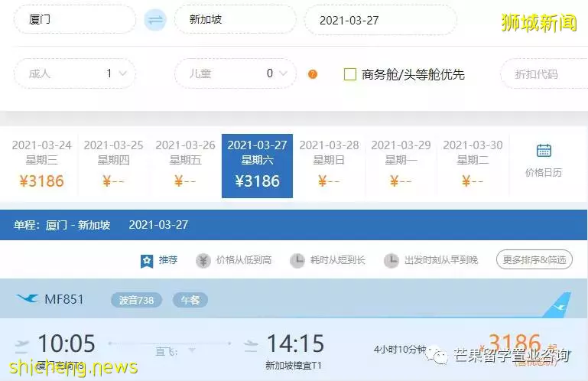This screenshot has height=381, width=588.
Task: Select the 2021-03-24 date tab
Action: click(x=41, y=165)
